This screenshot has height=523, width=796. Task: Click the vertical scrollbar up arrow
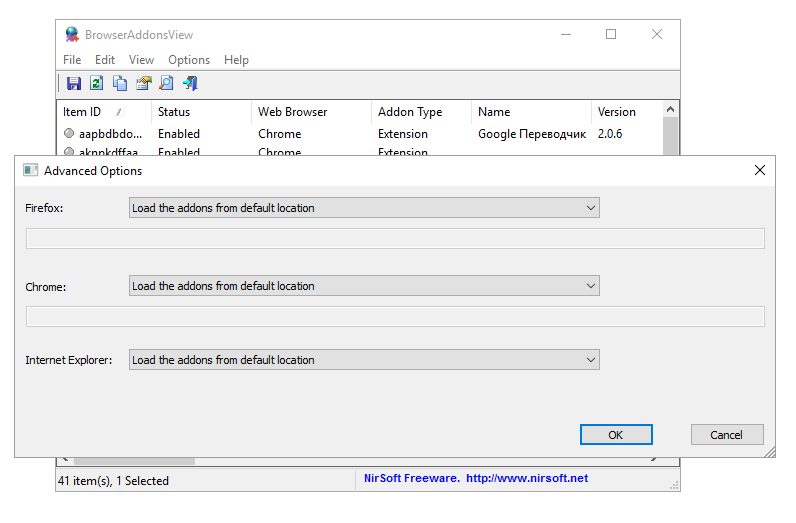(x=670, y=109)
